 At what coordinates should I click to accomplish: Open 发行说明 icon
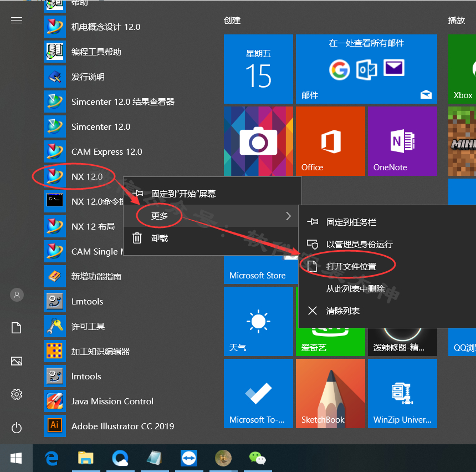point(55,77)
